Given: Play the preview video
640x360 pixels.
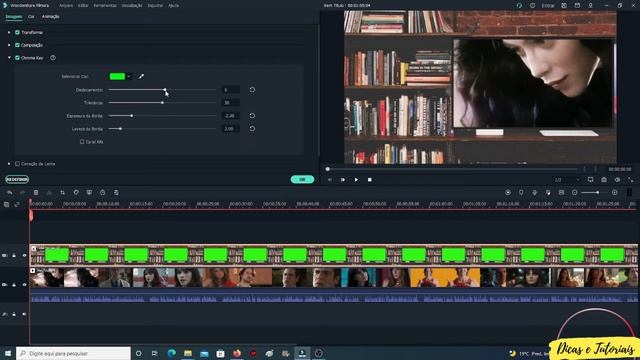Looking at the screenshot, I should click(356, 180).
